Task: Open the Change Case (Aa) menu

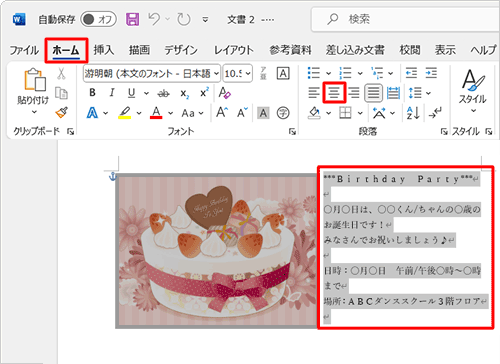Action: 192,113
